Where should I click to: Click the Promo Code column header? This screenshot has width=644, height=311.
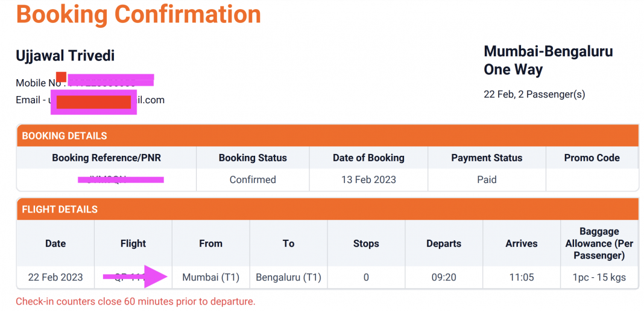[592, 158]
